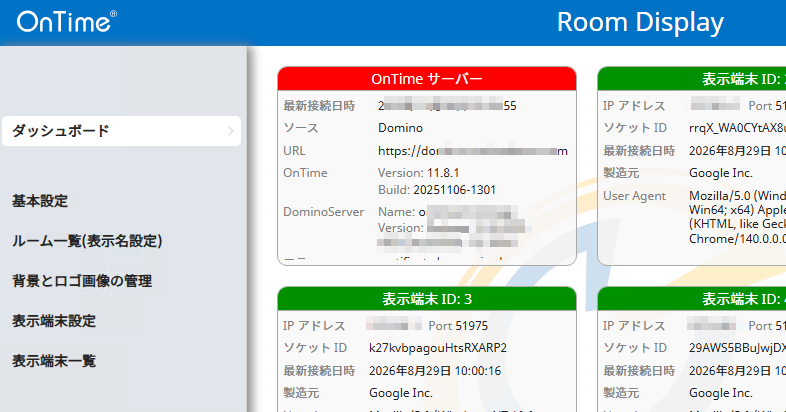Click the User Agent label in top-right card
Screen dimensions: 786x412
click(635, 196)
